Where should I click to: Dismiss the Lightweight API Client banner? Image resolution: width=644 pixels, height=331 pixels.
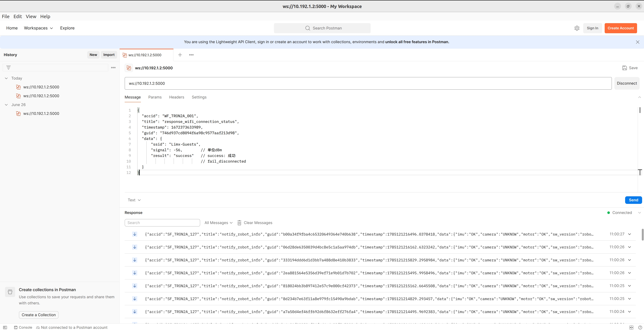[x=638, y=42]
